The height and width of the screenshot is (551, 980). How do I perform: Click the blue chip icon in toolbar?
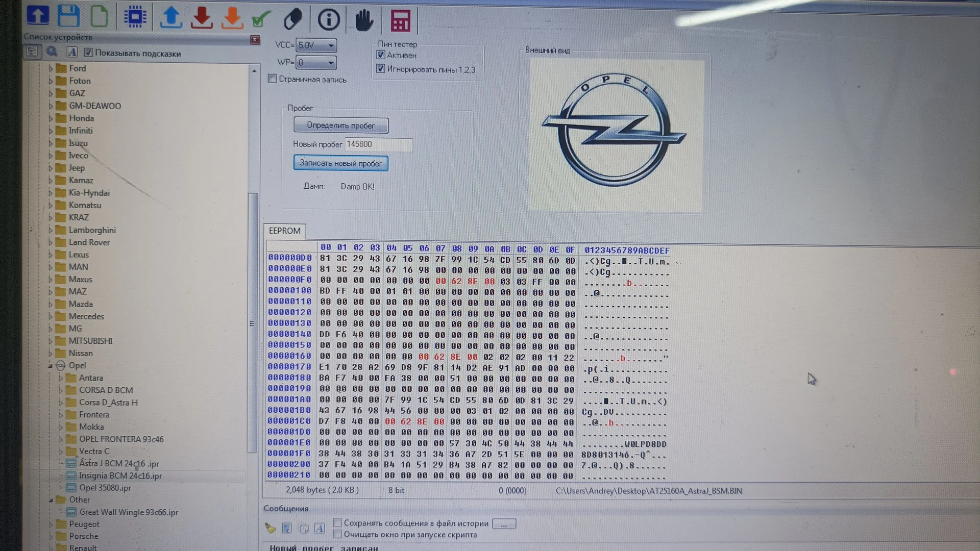[135, 17]
